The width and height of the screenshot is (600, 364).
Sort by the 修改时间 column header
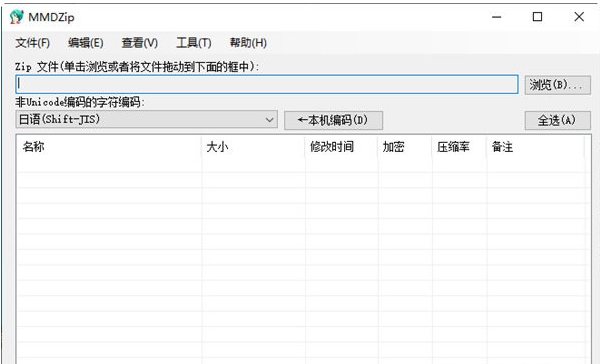[x=341, y=147]
